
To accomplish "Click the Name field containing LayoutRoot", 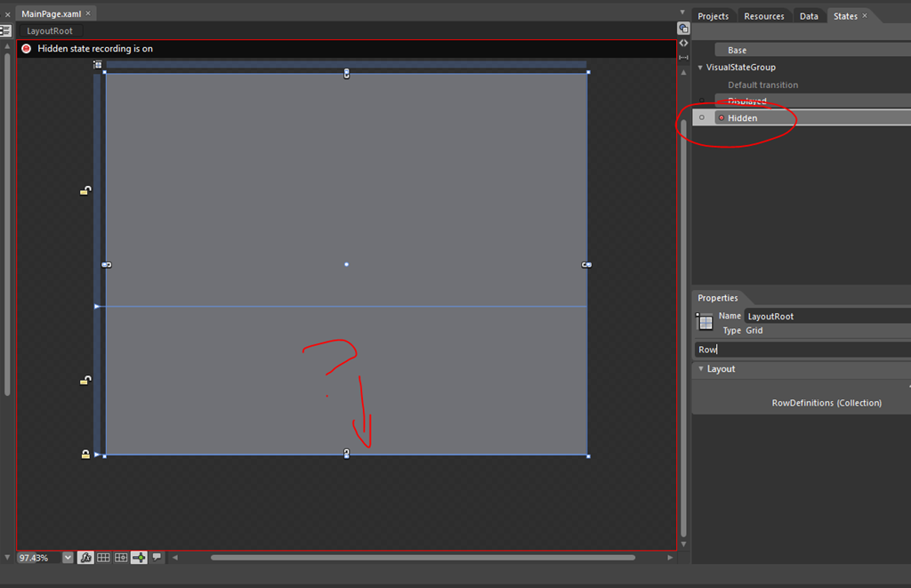I will (827, 316).
